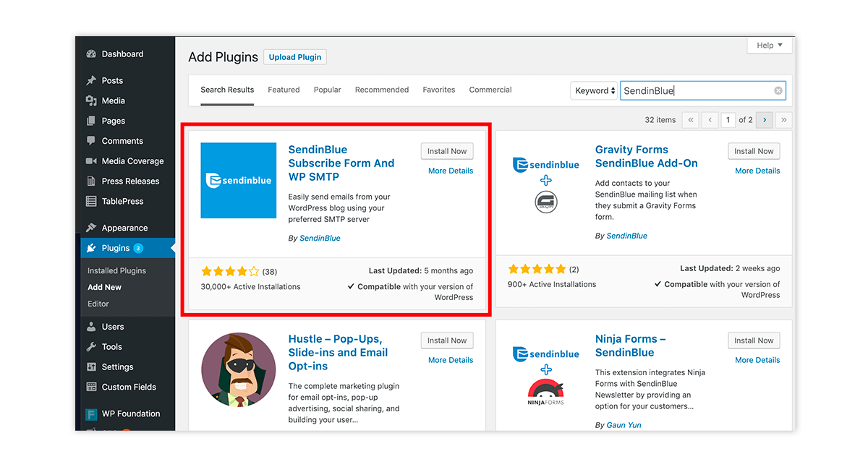This screenshot has width=868, height=454.
Task: Expand the Help panel
Action: pos(770,46)
